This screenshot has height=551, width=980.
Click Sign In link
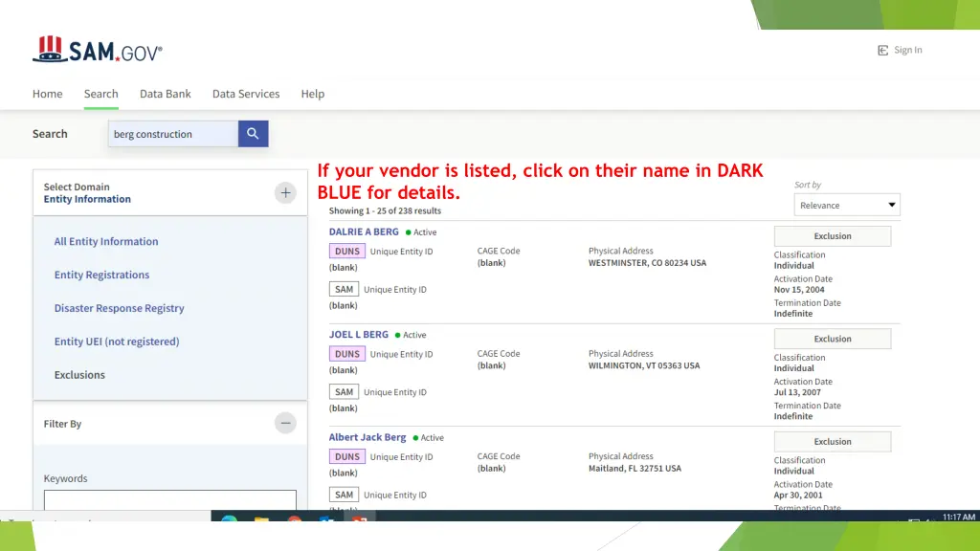[907, 50]
